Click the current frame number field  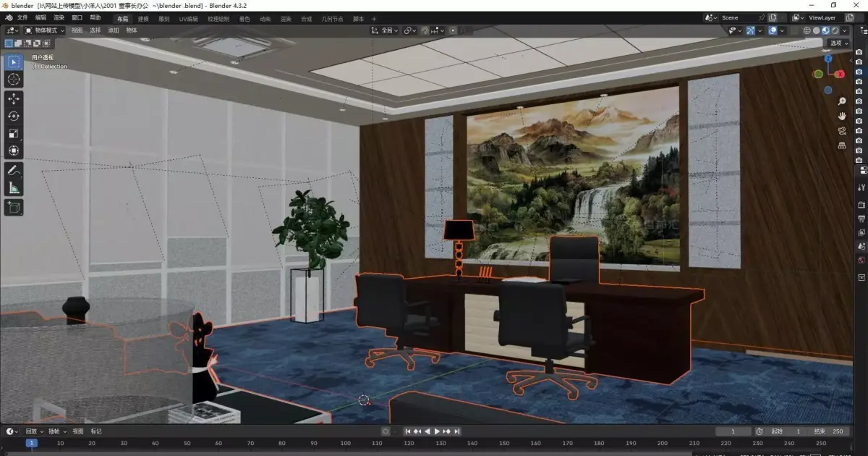733,431
